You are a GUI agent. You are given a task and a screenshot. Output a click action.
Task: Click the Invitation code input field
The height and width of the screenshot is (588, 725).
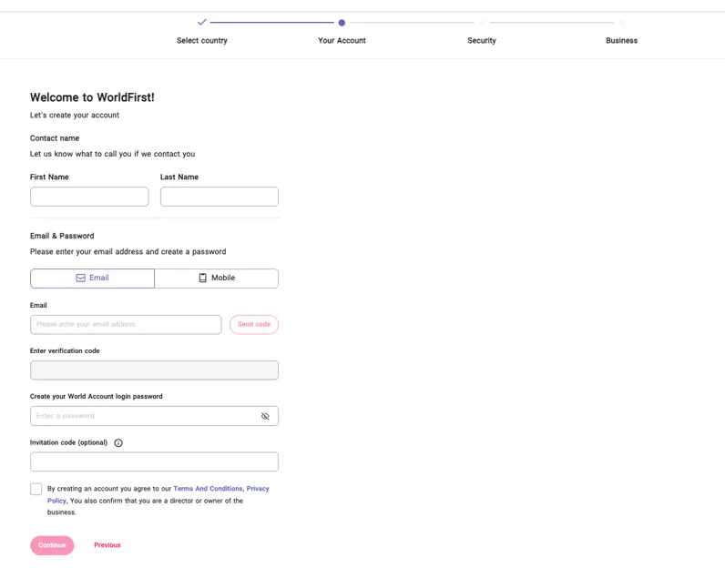[x=155, y=461]
